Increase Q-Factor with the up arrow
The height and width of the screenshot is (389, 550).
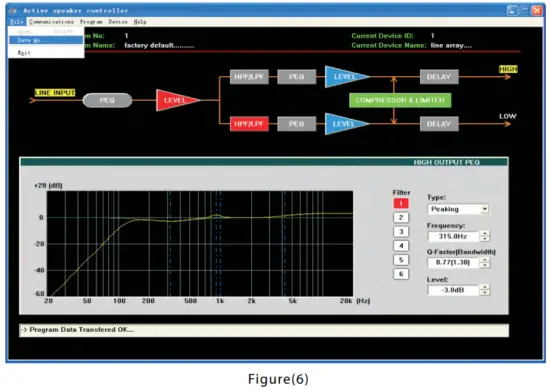pyautogui.click(x=485, y=260)
